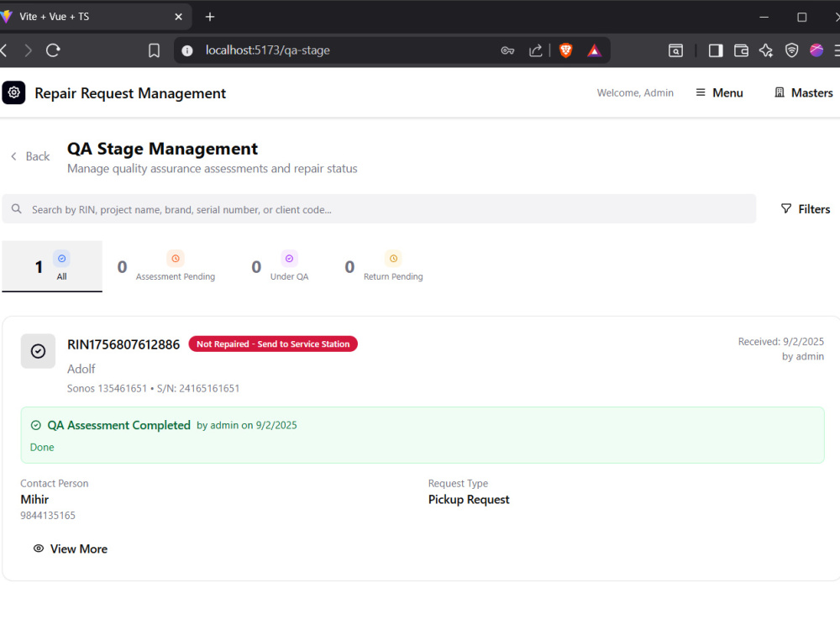
Task: Share this page icon
Action: click(x=535, y=50)
